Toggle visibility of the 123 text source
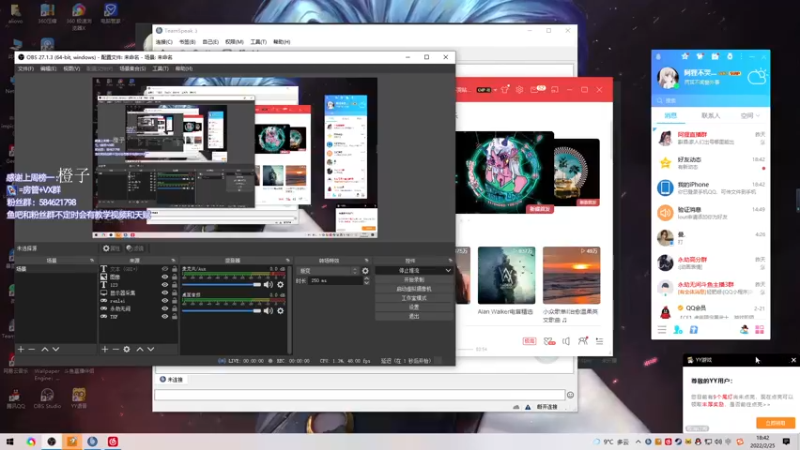The height and width of the screenshot is (450, 800). pyautogui.click(x=165, y=285)
